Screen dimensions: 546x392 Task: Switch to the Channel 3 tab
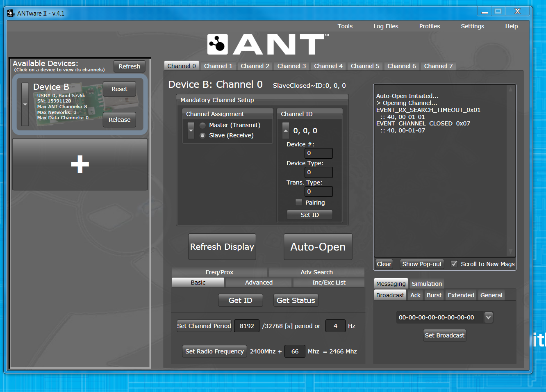click(291, 66)
